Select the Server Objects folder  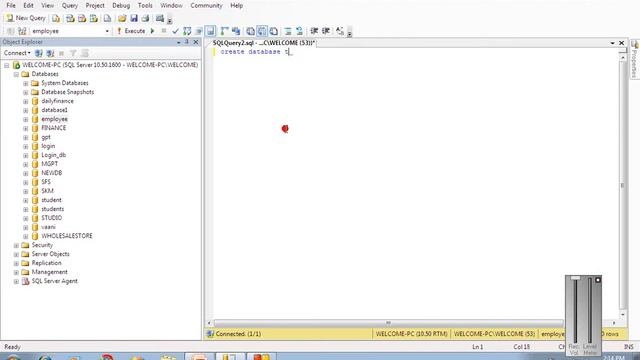point(50,254)
